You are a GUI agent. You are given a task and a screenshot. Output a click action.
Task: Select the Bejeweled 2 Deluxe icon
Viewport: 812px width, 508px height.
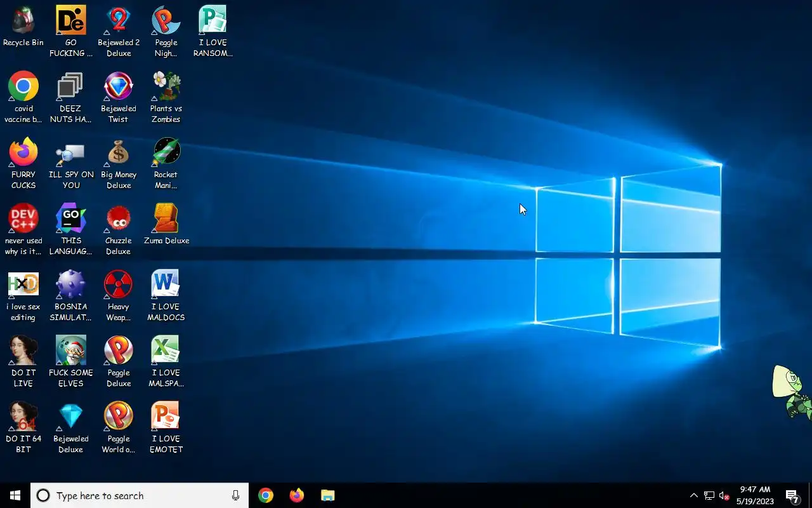pyautogui.click(x=119, y=20)
